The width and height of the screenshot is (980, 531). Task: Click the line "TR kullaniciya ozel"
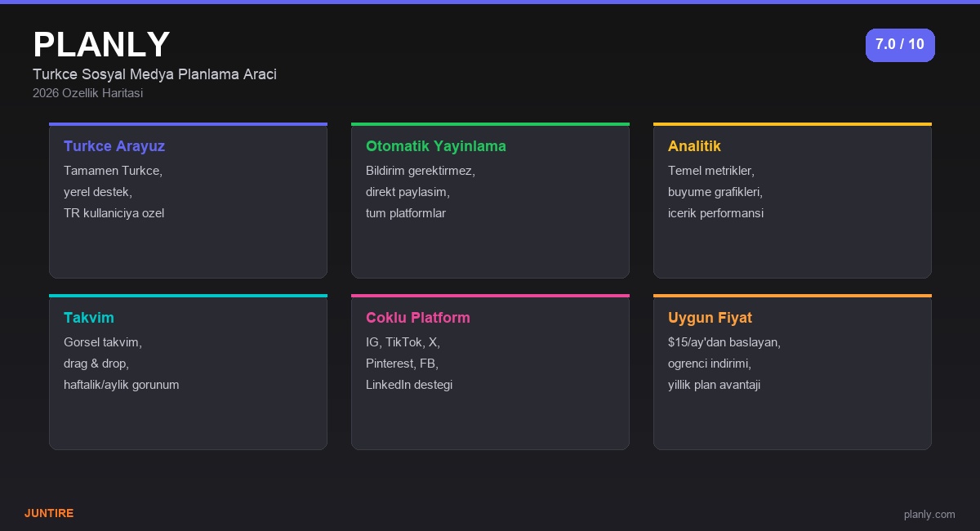pyautogui.click(x=114, y=213)
